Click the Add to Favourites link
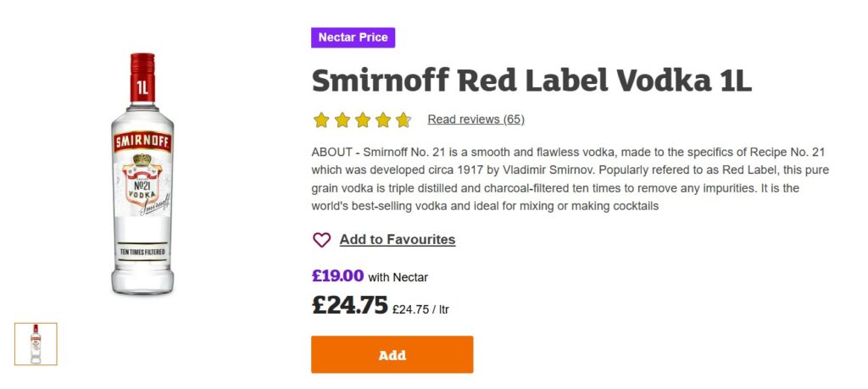The image size is (868, 389). point(397,240)
